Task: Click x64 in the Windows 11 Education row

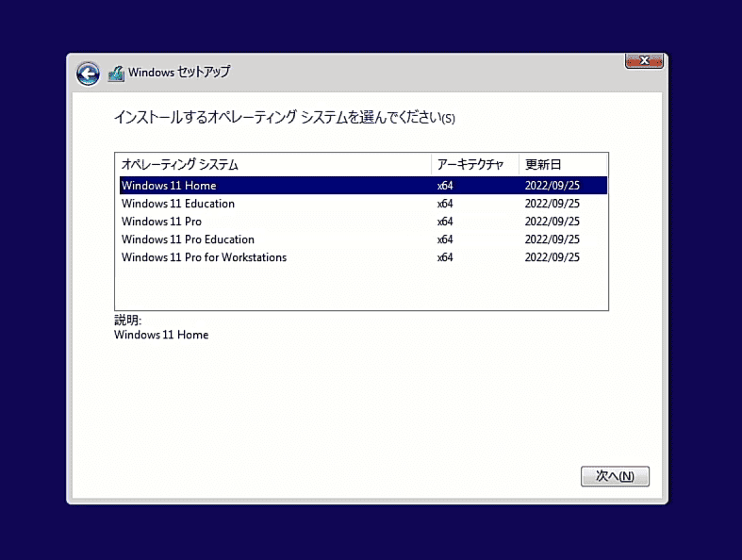Action: click(x=445, y=204)
